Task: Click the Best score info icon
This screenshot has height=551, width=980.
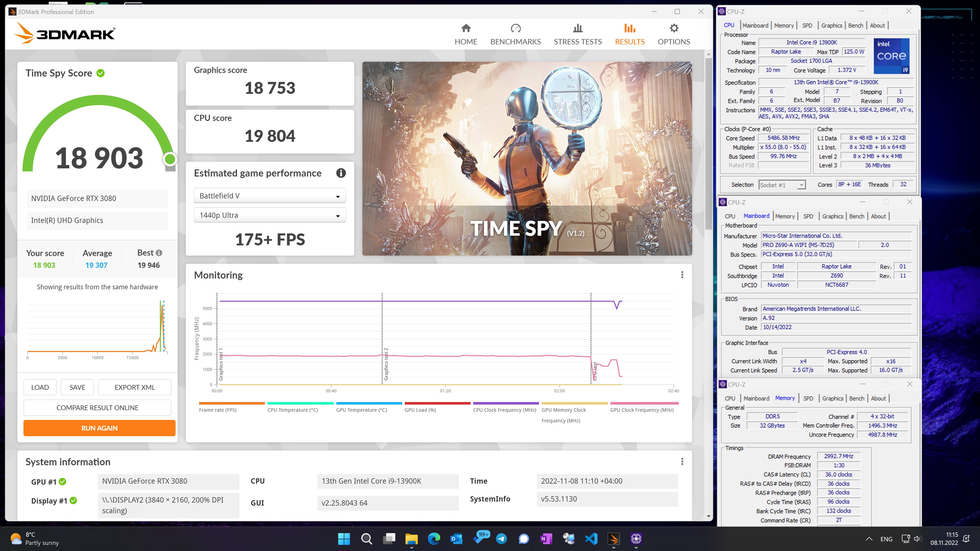Action: coord(159,253)
